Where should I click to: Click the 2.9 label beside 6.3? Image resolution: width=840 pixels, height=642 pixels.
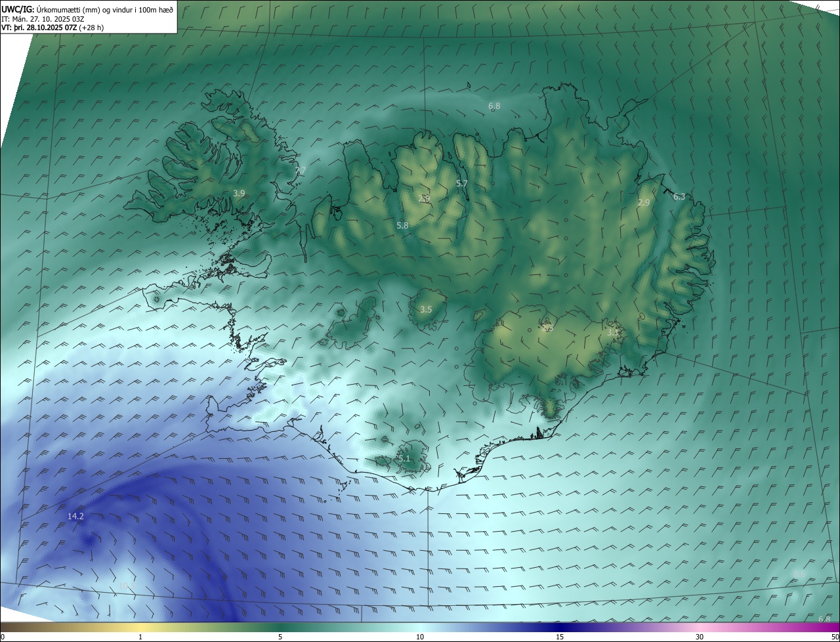point(644,203)
